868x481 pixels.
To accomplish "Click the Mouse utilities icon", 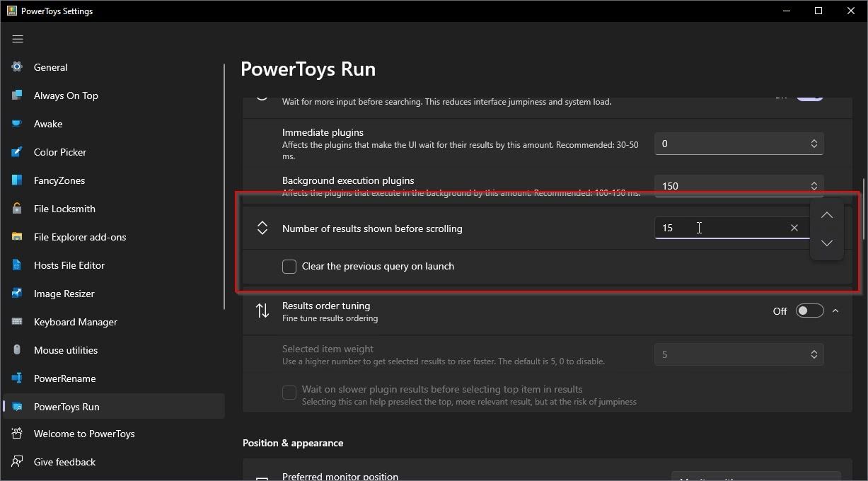I will click(17, 350).
